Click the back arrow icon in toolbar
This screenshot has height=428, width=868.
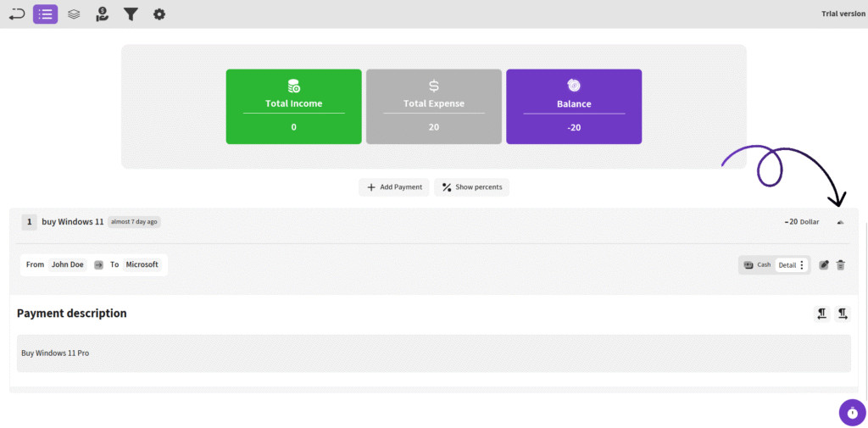click(17, 14)
